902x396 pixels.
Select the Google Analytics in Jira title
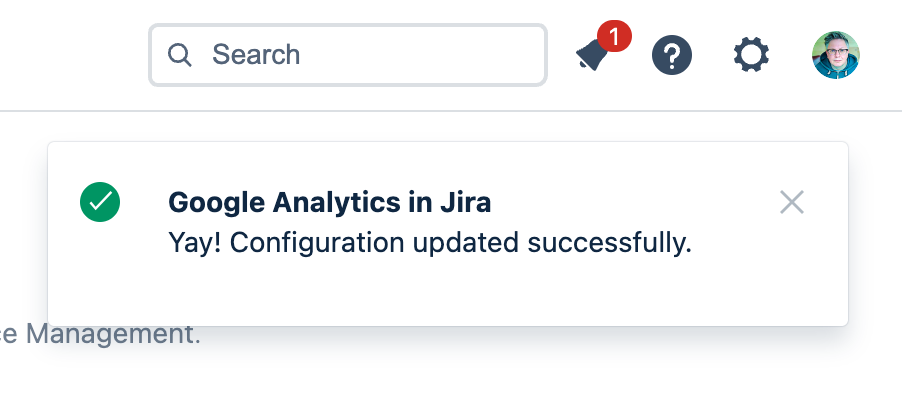click(x=330, y=203)
